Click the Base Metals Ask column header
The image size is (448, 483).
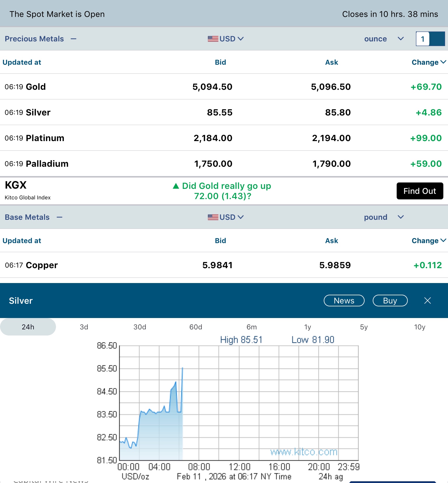click(332, 240)
